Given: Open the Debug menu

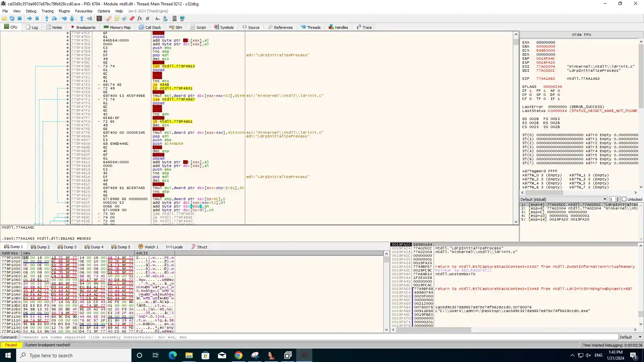Looking at the screenshot, I should pos(31,11).
